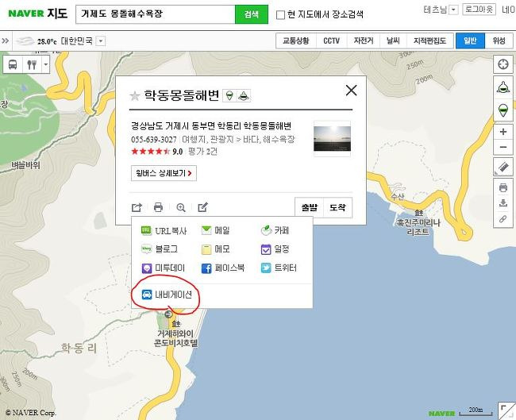Screen dimensions: 516x420
Task: Open the map layer options dropdown arrow
Action: (46, 64)
